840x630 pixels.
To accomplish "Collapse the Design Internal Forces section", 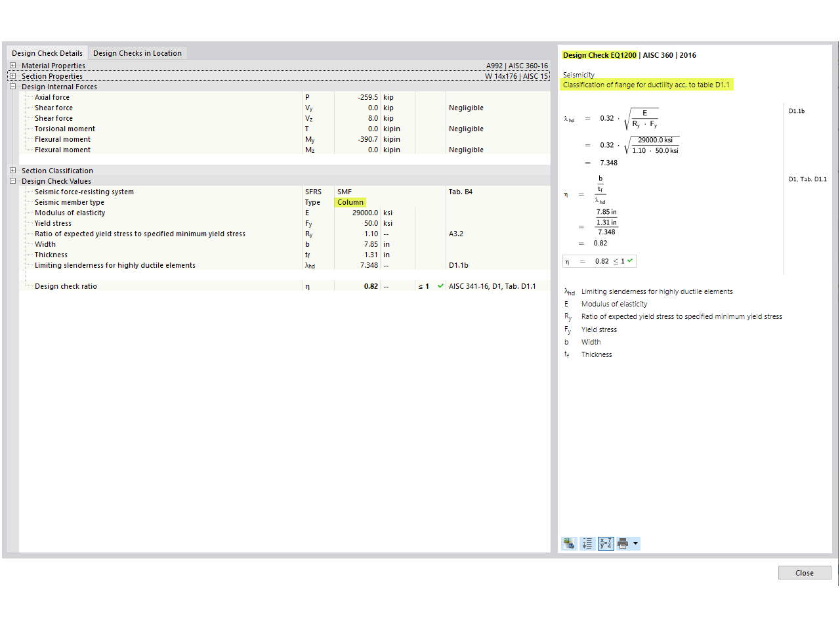I will (x=12, y=86).
